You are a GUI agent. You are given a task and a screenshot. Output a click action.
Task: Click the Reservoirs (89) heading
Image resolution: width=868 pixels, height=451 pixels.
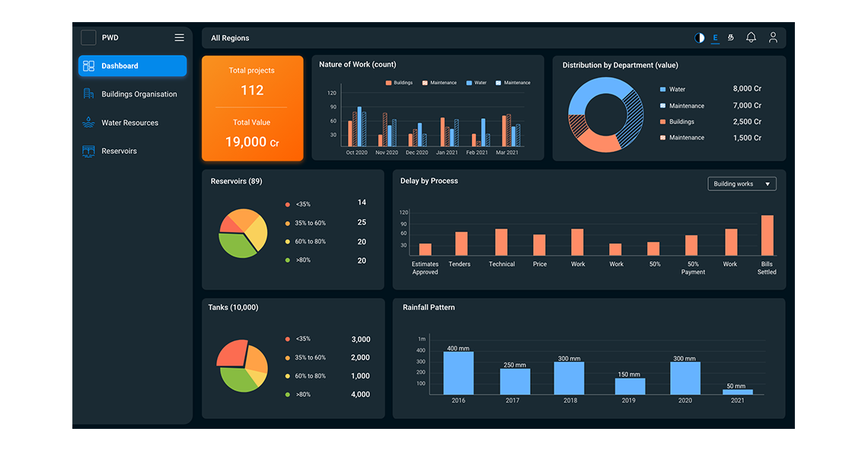click(236, 181)
